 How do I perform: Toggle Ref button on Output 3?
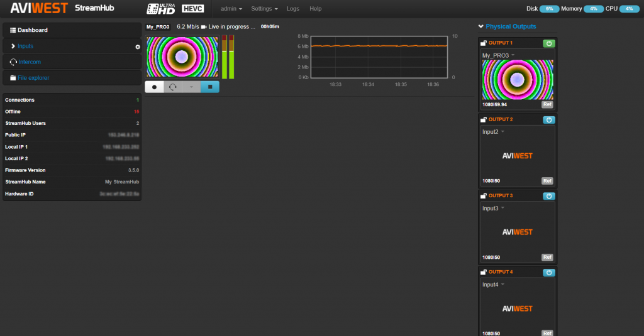click(547, 257)
